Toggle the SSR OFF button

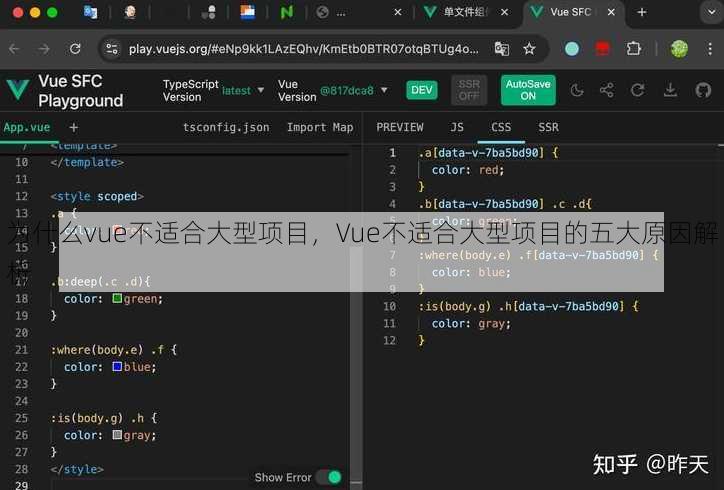coord(469,90)
